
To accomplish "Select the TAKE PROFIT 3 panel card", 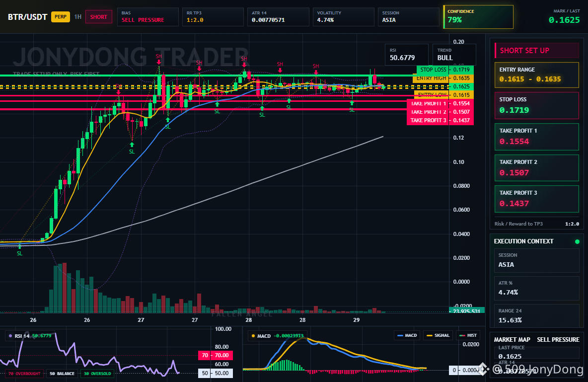I will [x=537, y=199].
